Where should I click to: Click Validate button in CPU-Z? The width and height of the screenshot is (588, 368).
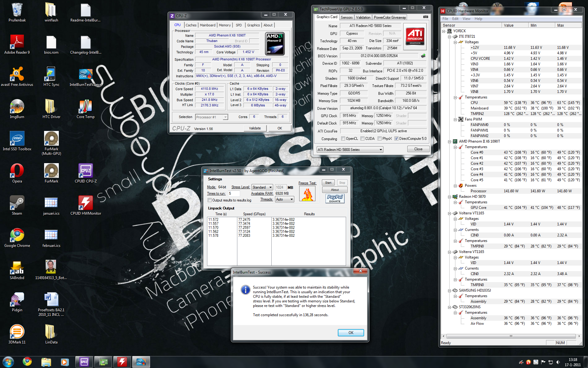click(x=255, y=128)
